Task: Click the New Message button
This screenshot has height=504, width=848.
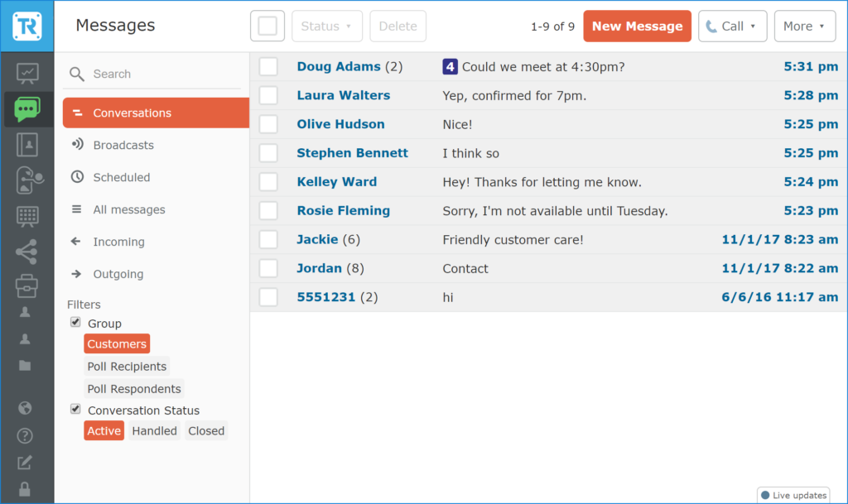Action: point(637,26)
